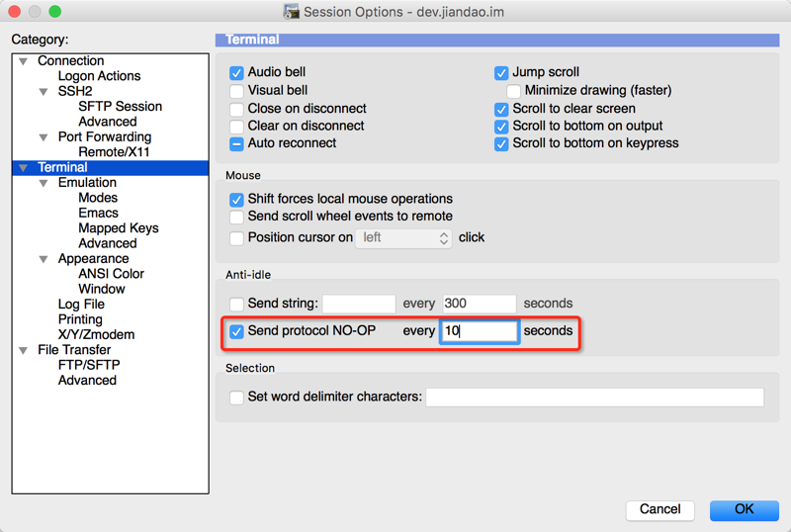Click the NO-OP seconds interval field
791x532 pixels.
(x=479, y=331)
